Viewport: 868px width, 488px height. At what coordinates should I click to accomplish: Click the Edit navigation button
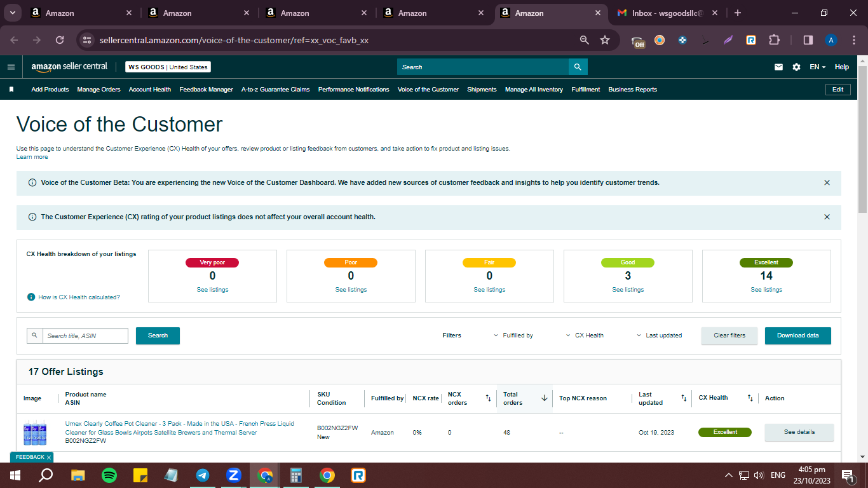click(838, 90)
